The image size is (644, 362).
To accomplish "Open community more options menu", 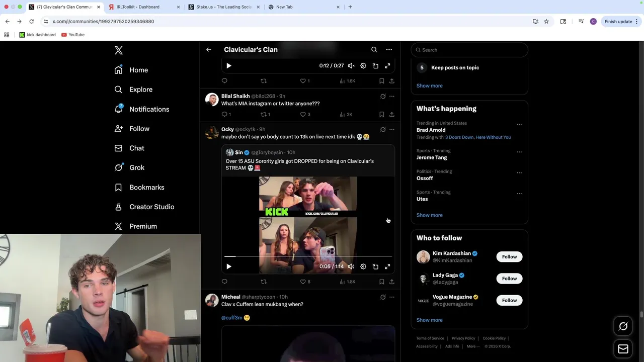I will coord(389,50).
